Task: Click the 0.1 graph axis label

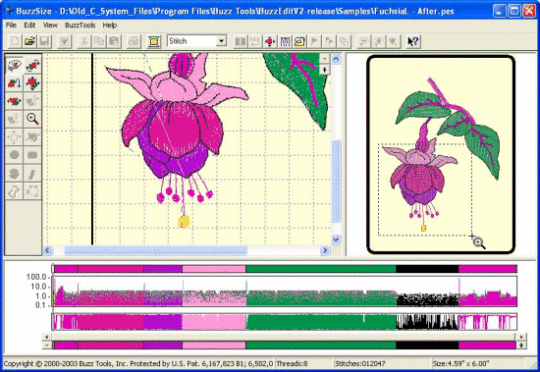Action: click(41, 305)
